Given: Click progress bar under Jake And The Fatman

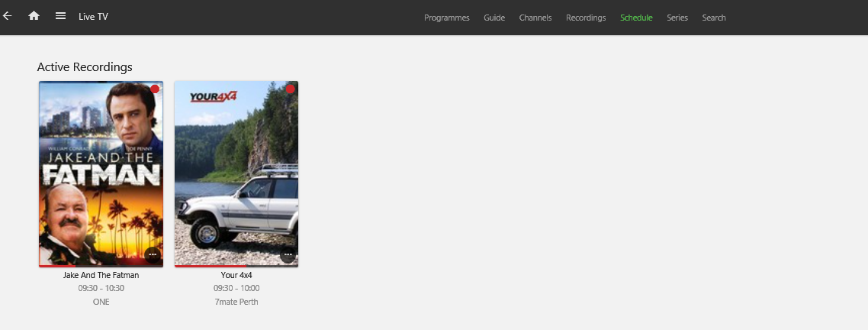Looking at the screenshot, I should click(x=101, y=267).
